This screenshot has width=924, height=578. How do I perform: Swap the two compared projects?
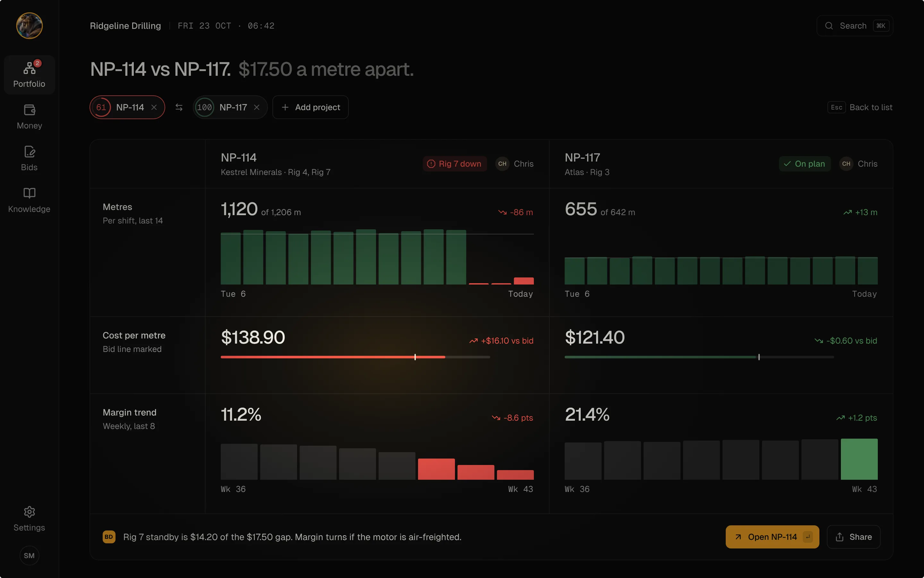click(179, 108)
